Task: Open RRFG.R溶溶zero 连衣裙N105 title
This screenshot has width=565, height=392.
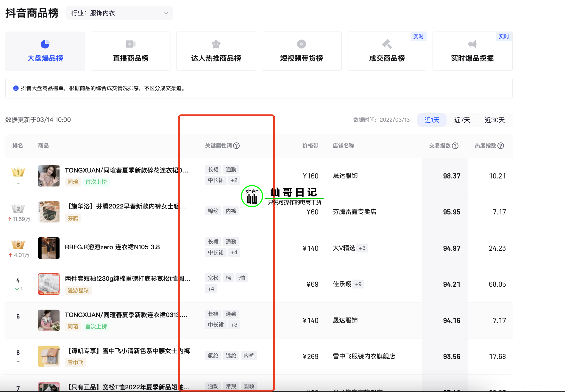Action: tap(112, 247)
